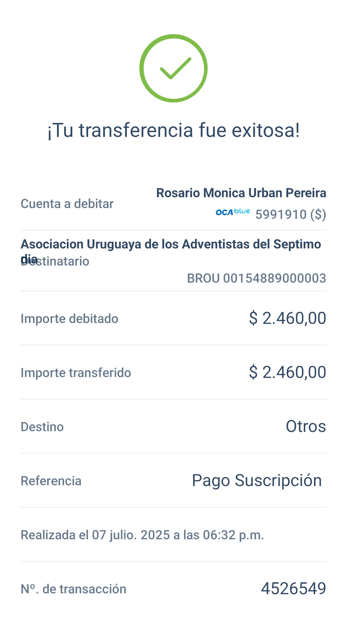347x644 pixels.
Task: Tap the '¡Tu transferencia fue exitosa!' heading
Action: point(173,130)
